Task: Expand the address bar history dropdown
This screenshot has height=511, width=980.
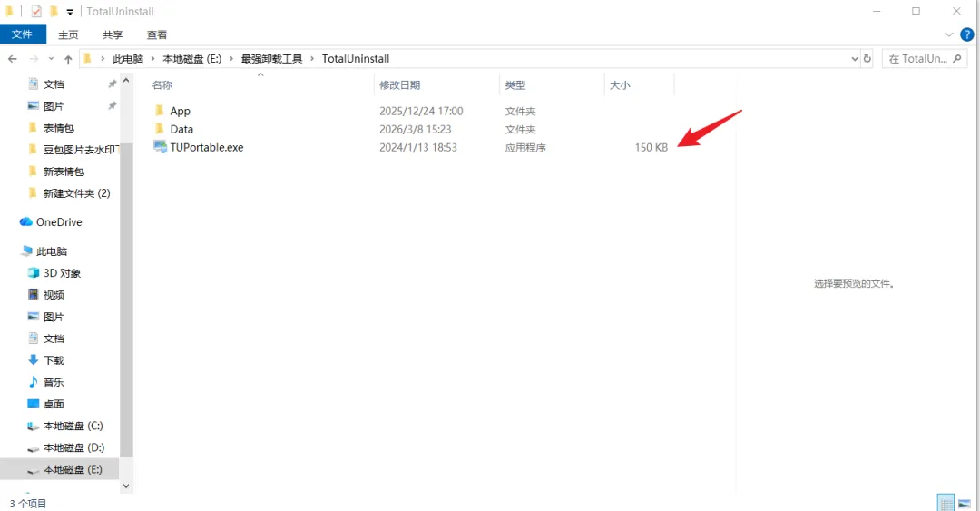Action: pos(855,59)
